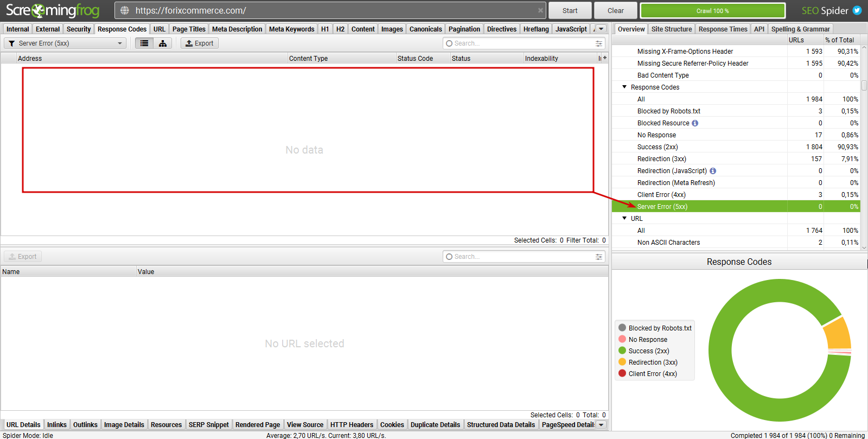Viewport: 868px width, 439px height.
Task: Open the Hreflang tab
Action: (536, 29)
